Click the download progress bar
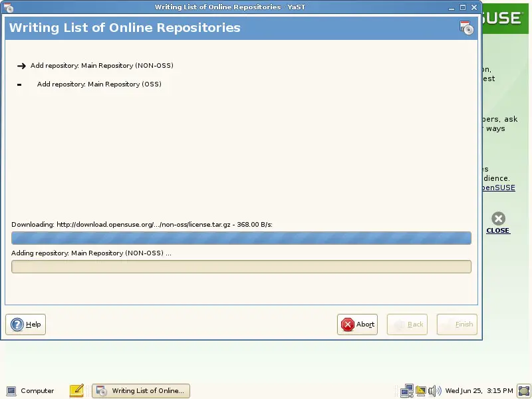 tap(241, 238)
